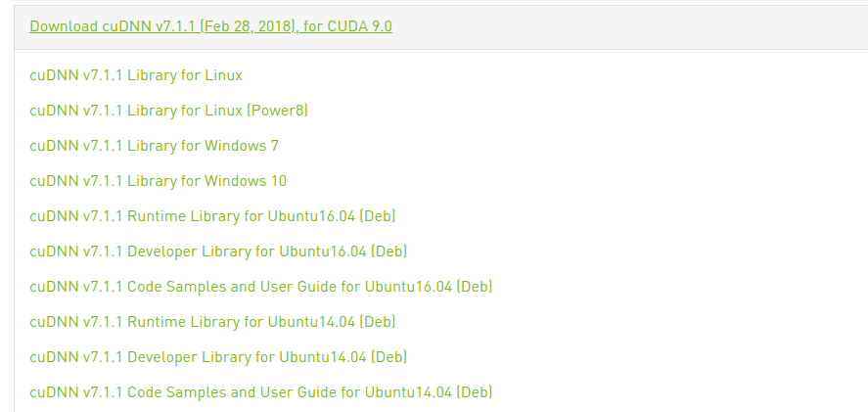Pick the Windows 10 cuDNN library link

[158, 181]
